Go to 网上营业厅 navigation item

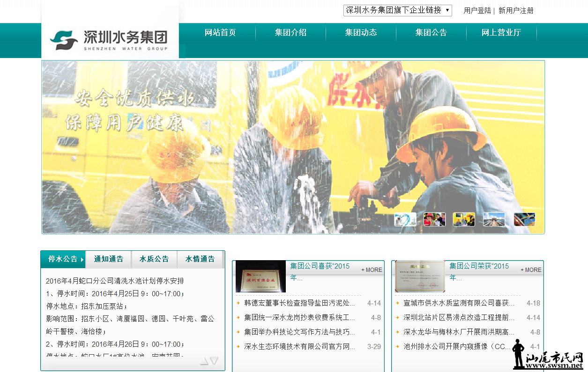tap(501, 33)
